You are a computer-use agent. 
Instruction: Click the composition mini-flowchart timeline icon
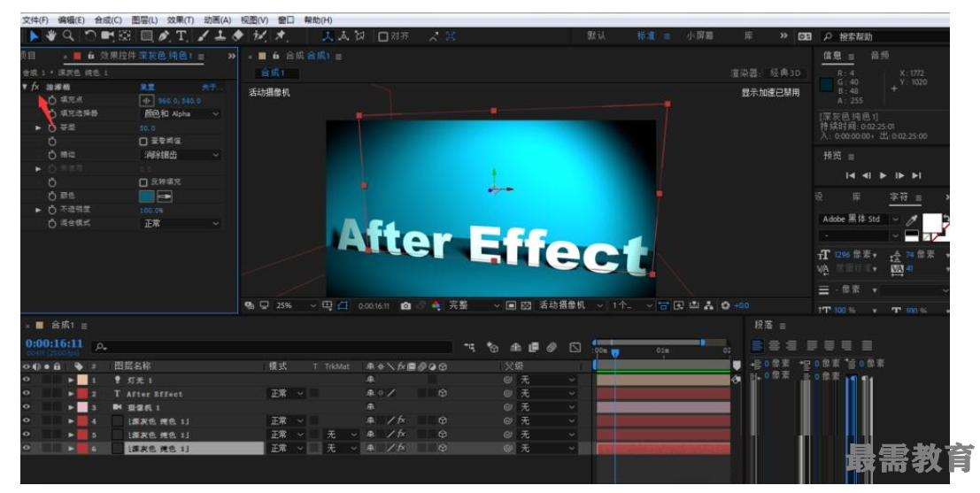pos(469,347)
